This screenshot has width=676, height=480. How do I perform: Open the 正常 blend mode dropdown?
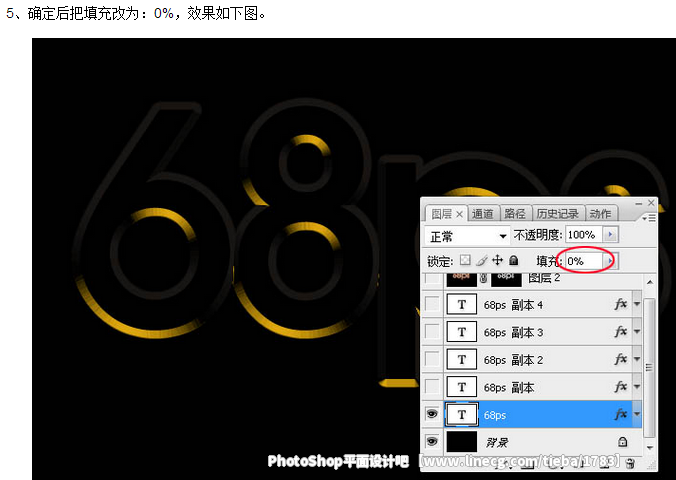[468, 236]
